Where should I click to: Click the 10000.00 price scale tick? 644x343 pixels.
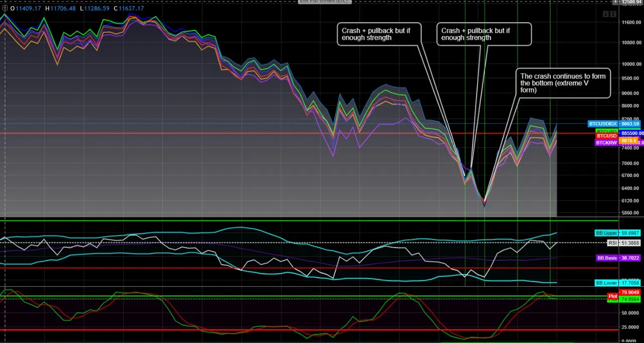(x=631, y=64)
